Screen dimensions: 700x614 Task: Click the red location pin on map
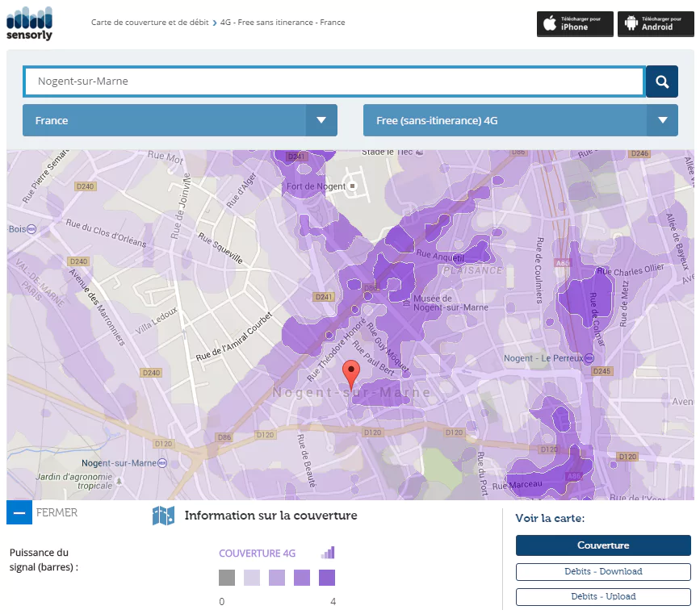(350, 374)
